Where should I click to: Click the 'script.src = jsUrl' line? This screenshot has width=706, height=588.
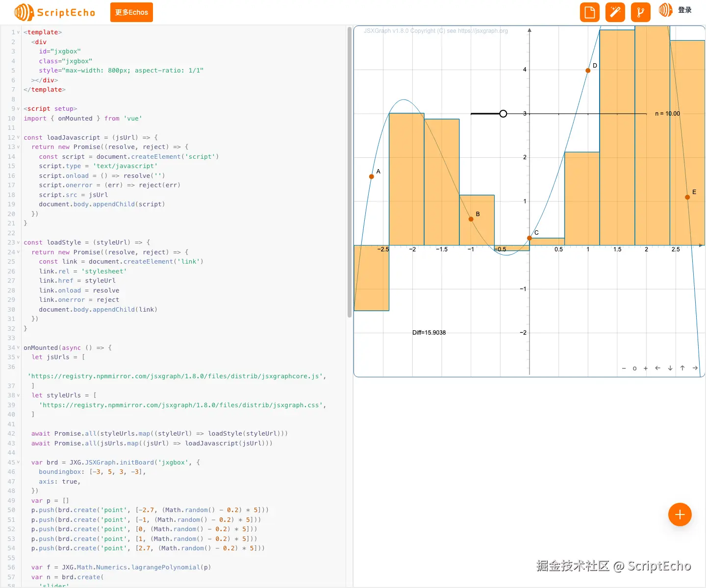tap(74, 195)
